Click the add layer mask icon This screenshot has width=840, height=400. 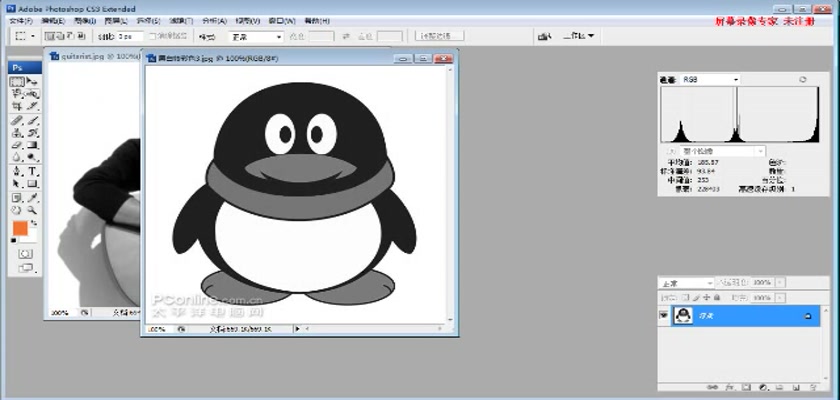tap(746, 387)
